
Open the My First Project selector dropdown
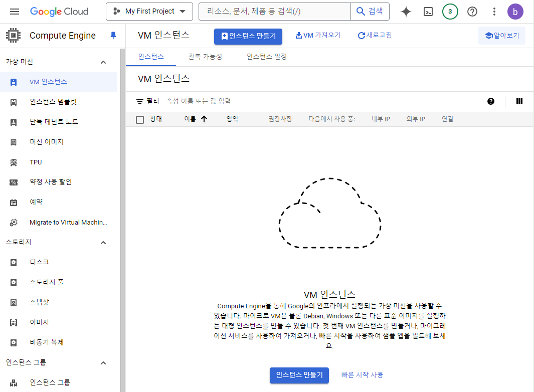pos(149,12)
